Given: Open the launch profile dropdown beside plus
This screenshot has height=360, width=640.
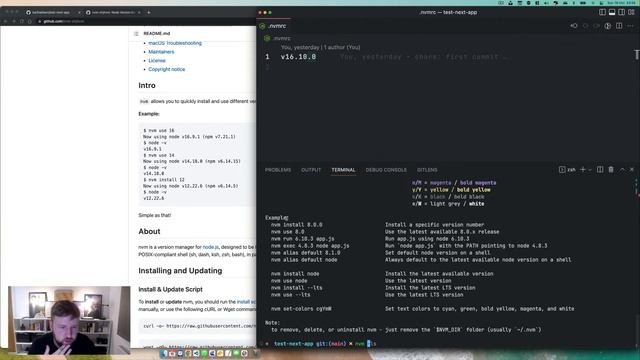Looking at the screenshot, I should tap(589, 169).
